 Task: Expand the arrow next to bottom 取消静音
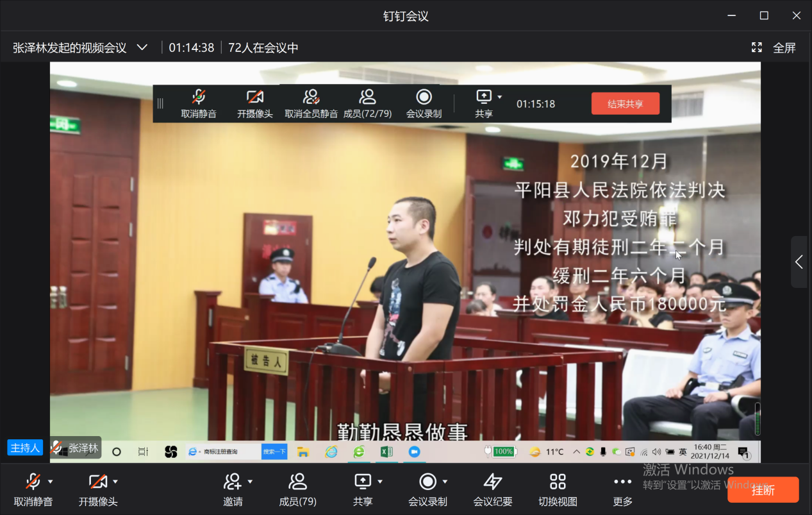[x=51, y=482]
